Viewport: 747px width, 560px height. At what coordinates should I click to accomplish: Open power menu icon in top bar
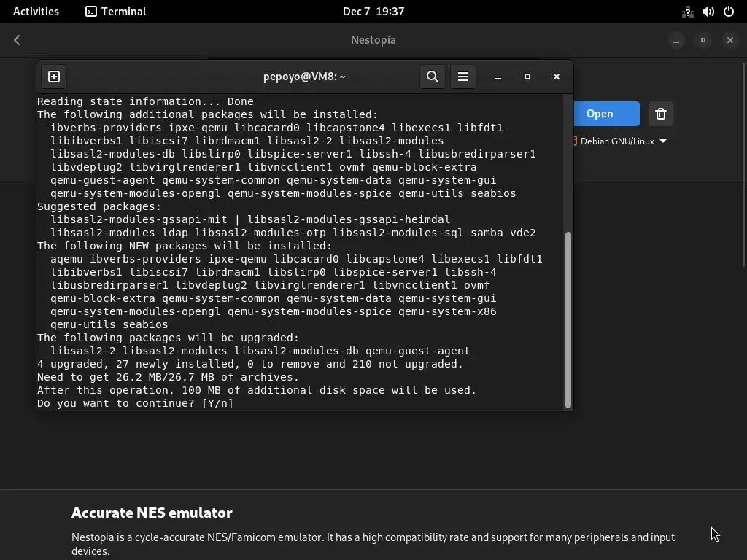729,12
